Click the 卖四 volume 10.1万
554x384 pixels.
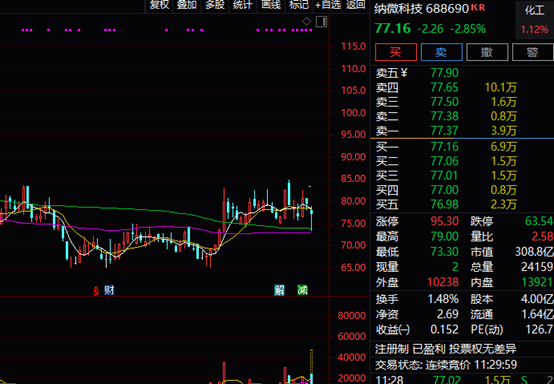[x=501, y=87]
